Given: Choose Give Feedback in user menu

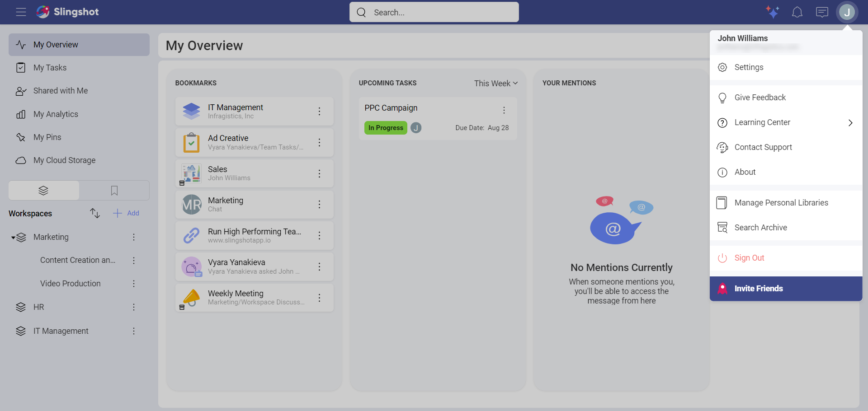Looking at the screenshot, I should click(x=786, y=98).
